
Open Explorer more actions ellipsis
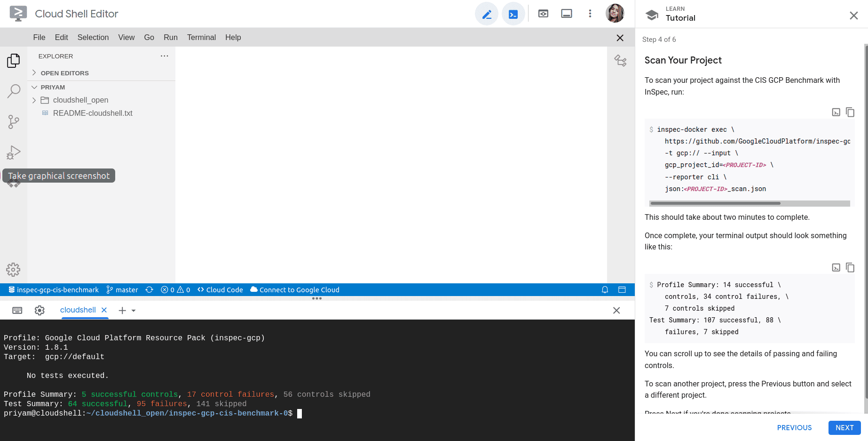(164, 56)
